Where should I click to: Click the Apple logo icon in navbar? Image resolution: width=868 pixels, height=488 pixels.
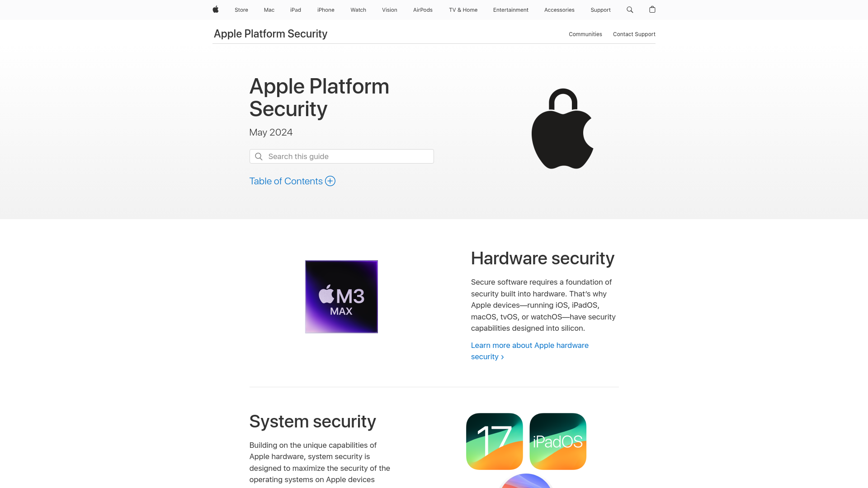[216, 9]
